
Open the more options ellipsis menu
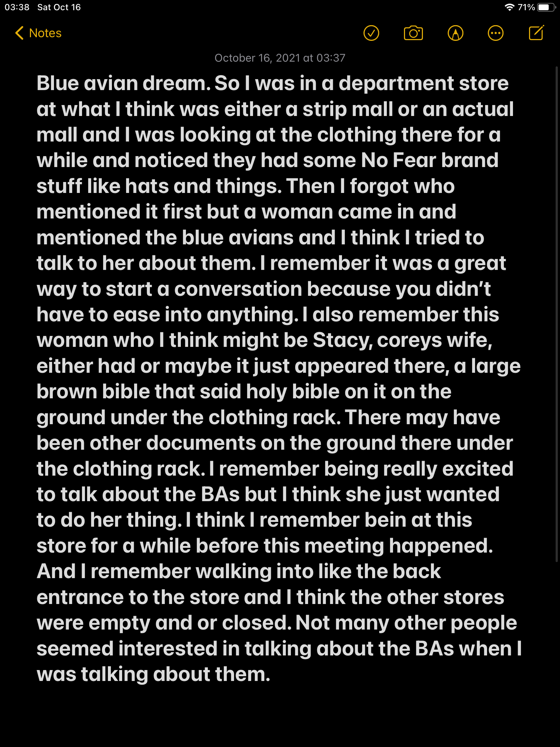coord(495,33)
